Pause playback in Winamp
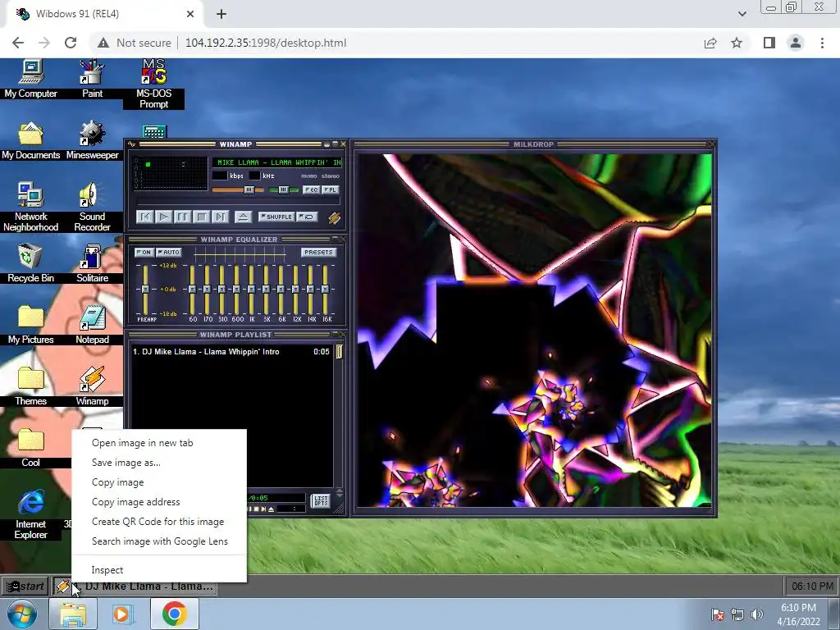Viewport: 840px width, 630px height. point(182,217)
